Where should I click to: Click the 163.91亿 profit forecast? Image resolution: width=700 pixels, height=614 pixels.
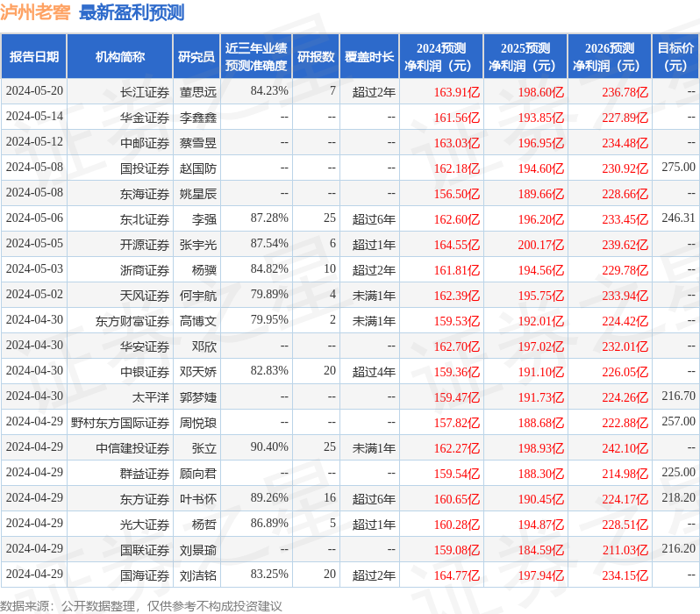pyautogui.click(x=457, y=92)
